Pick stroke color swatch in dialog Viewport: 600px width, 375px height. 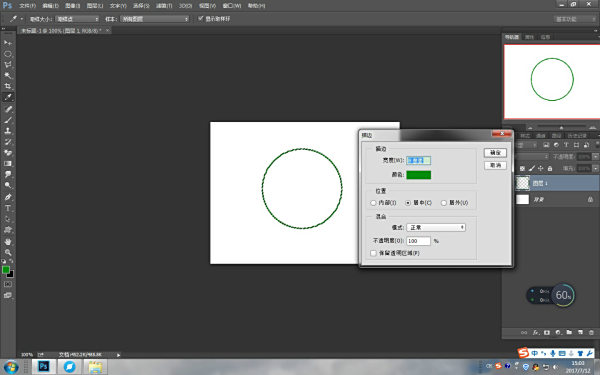tap(419, 175)
